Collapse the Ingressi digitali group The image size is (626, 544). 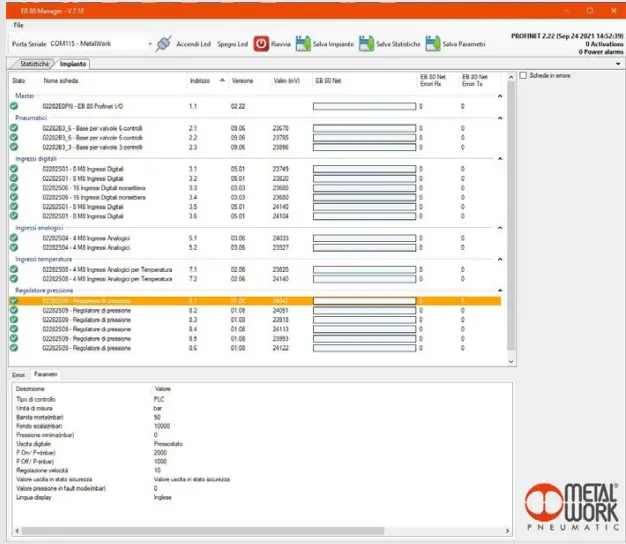point(500,159)
